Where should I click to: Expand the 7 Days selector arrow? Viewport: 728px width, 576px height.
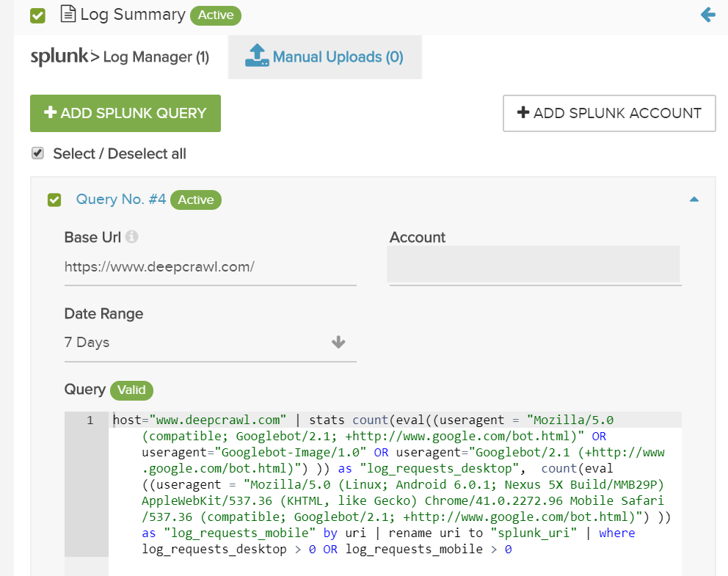click(x=338, y=342)
